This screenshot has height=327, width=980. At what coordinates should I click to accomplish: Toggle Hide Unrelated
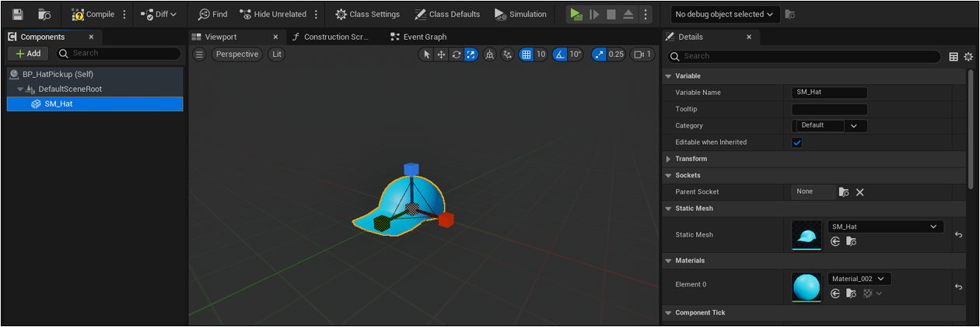coord(273,14)
